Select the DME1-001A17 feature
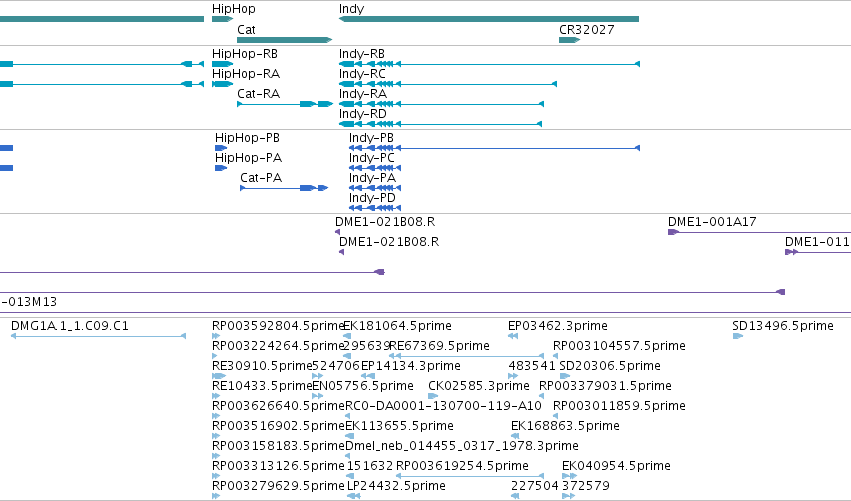This screenshot has height=501, width=851. click(759, 232)
